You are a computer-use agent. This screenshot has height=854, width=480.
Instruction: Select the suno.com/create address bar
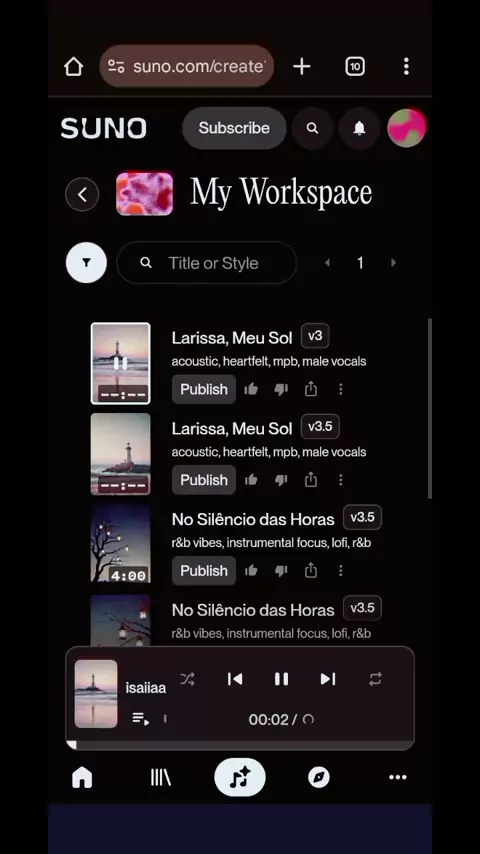click(x=186, y=66)
